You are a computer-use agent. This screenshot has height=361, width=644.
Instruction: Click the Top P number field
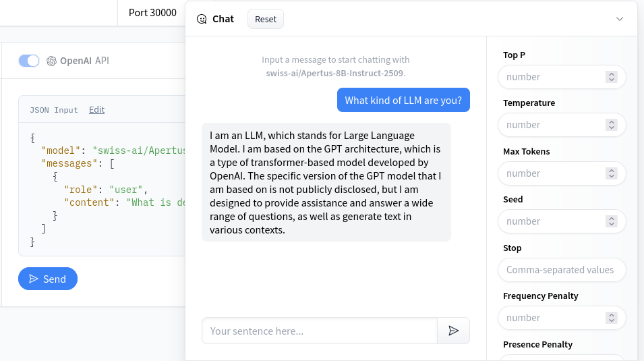(x=553, y=77)
